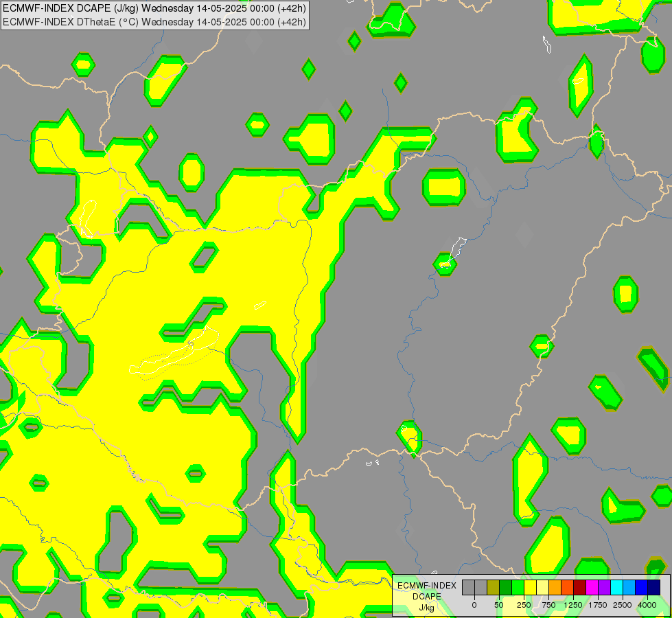Click the legend's ECMWF-INDEX label
The image size is (672, 618).
[427, 586]
